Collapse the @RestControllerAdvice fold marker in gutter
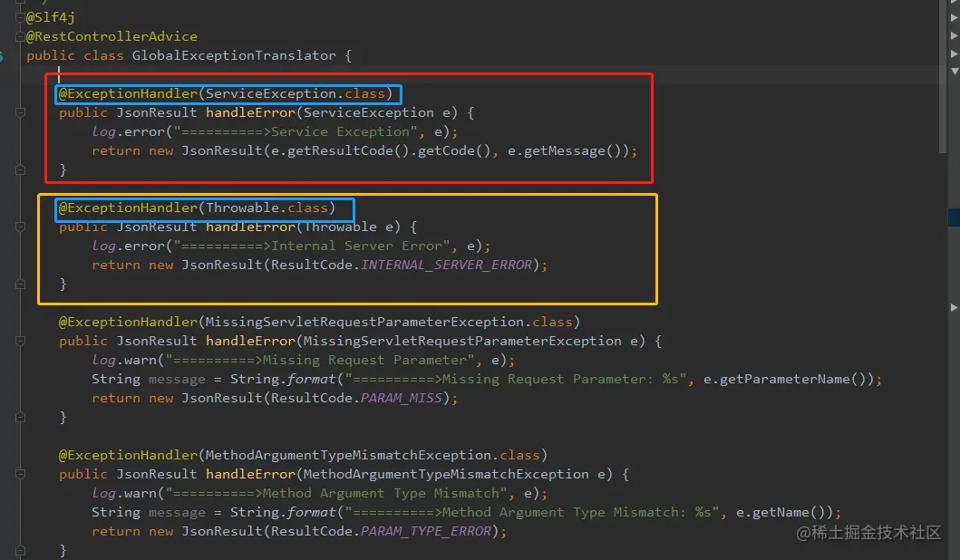The width and height of the screenshot is (960, 560). (x=20, y=37)
